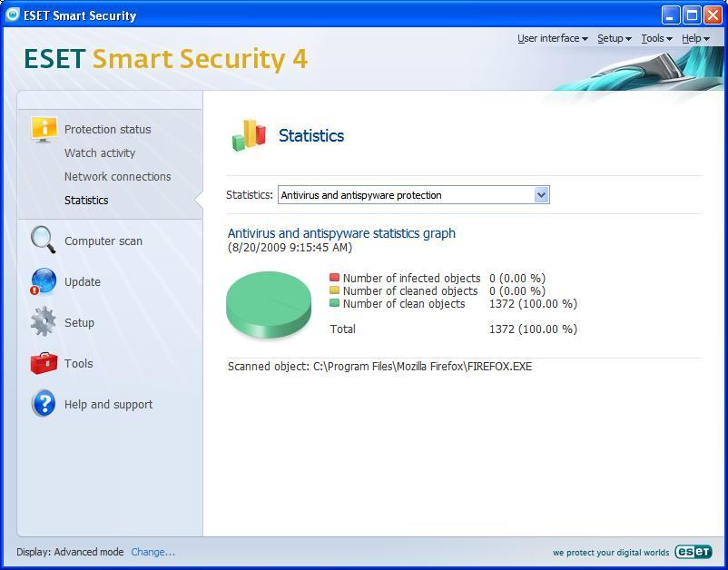Viewport: 728px width, 570px height.
Task: Go to Network connections
Action: pos(117,176)
